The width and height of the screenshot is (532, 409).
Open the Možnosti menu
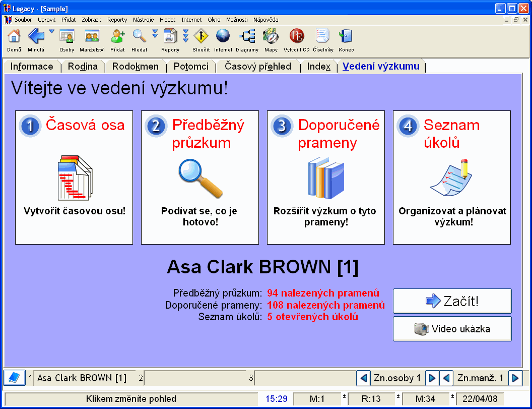point(237,20)
